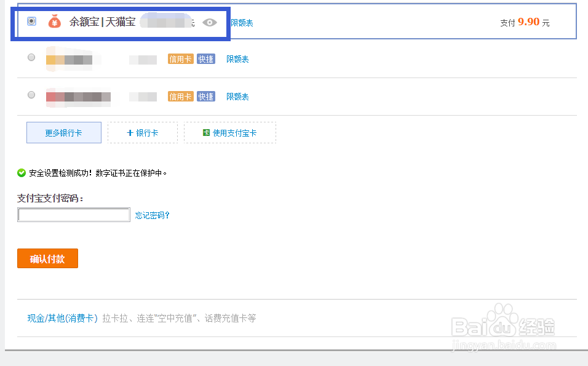Toggle the eye icon to show balance

[210, 23]
